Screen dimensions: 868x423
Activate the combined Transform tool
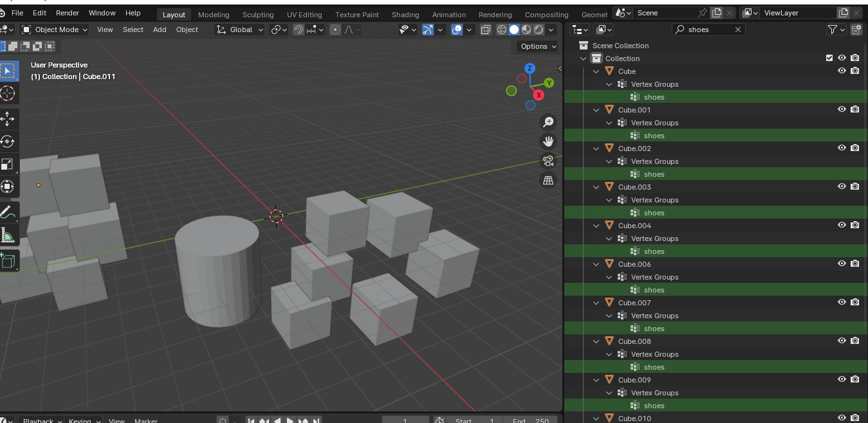tap(8, 187)
